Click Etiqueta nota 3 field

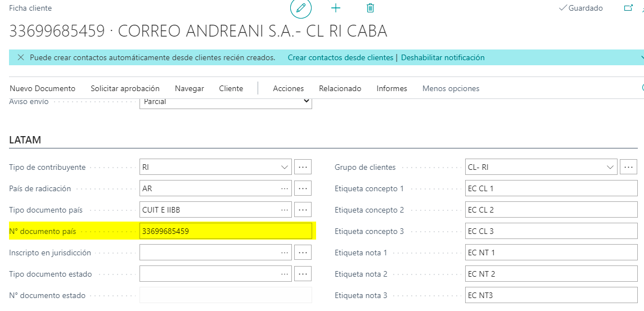551,295
